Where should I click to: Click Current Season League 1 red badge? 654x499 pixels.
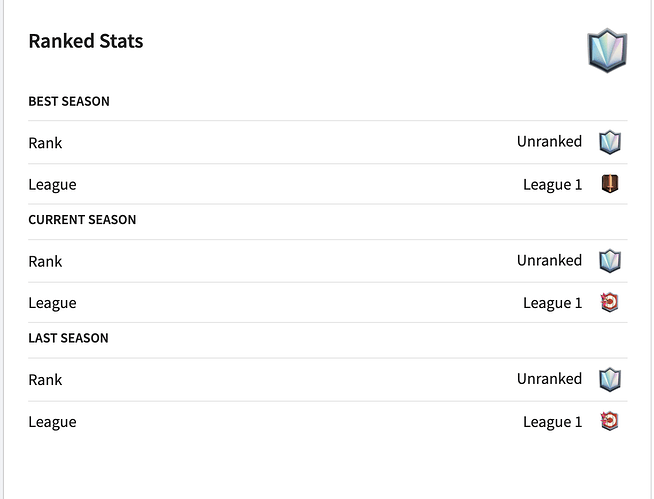pyautogui.click(x=609, y=302)
